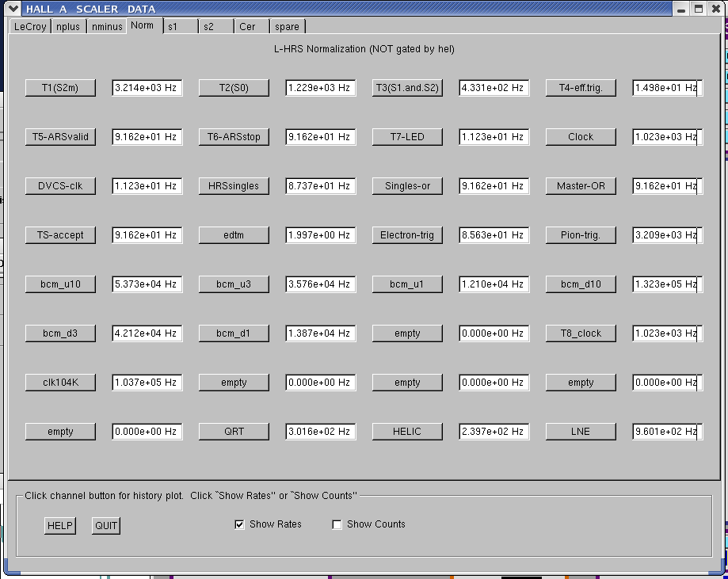Tick the Show Counts checkbox
The height and width of the screenshot is (579, 728).
337,524
